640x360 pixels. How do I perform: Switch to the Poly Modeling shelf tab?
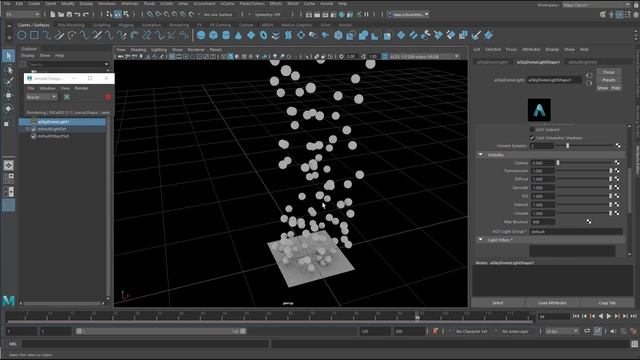[x=71, y=25]
